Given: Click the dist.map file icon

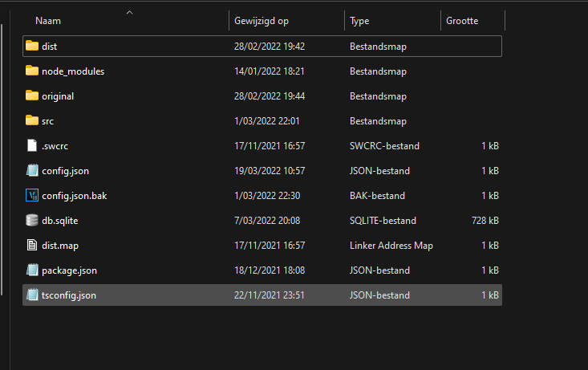Looking at the screenshot, I should (32, 246).
